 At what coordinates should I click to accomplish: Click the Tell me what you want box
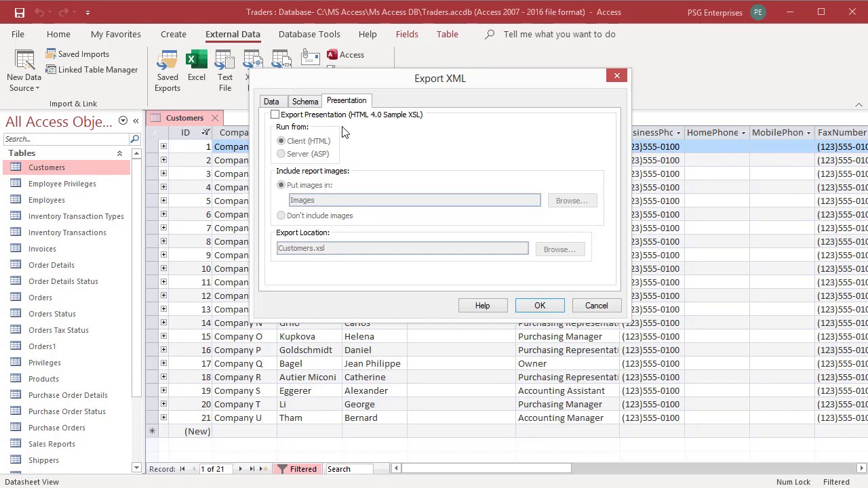[x=559, y=34]
